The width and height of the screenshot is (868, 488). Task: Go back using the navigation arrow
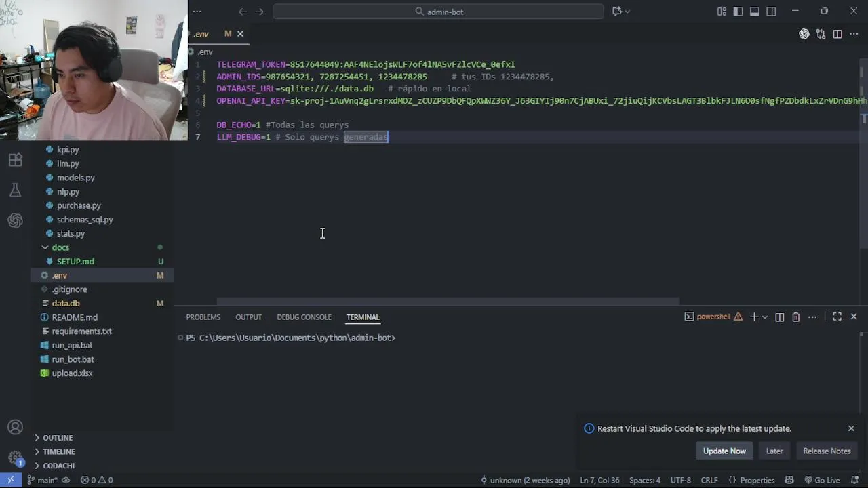coord(243,12)
